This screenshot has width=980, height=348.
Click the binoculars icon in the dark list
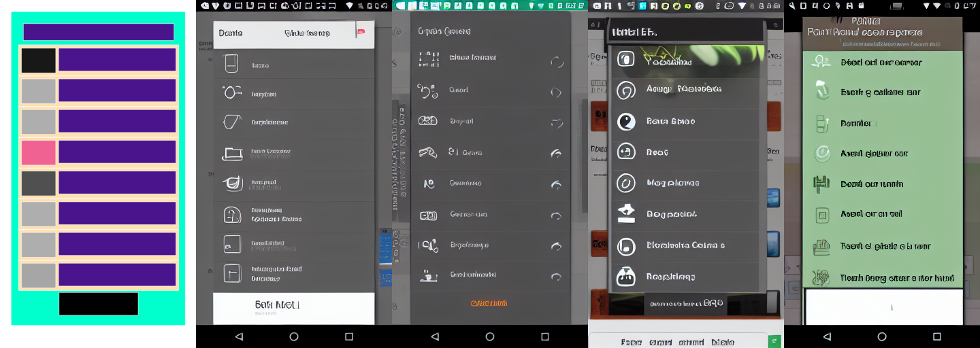click(x=427, y=121)
